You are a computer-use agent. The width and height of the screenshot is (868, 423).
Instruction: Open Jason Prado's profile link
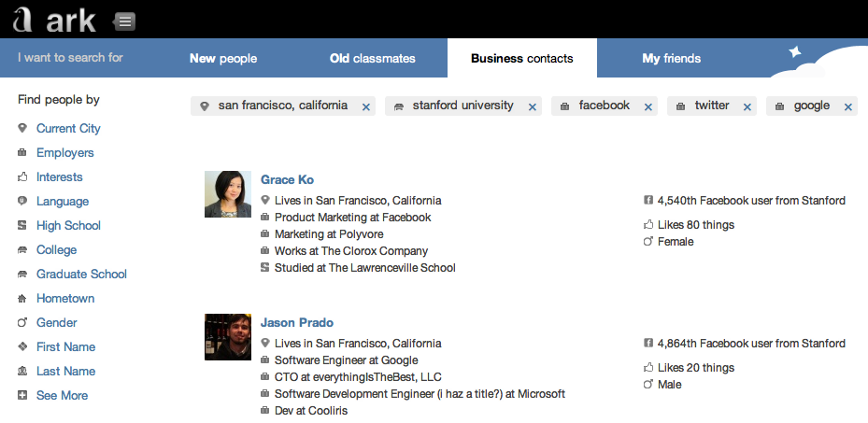coord(297,322)
